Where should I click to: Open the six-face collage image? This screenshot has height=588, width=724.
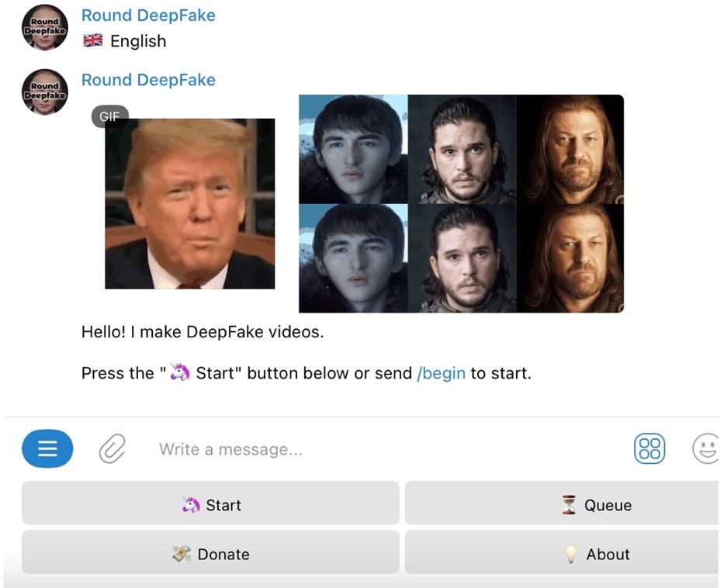coord(461,203)
